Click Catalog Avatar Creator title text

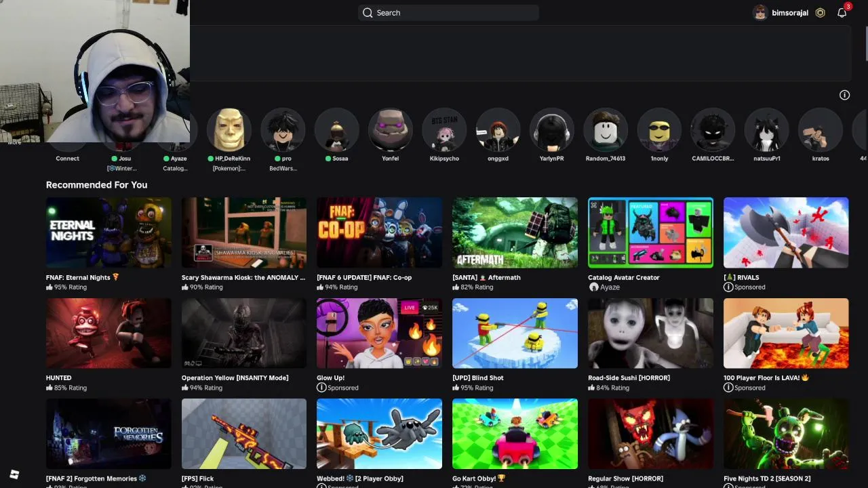coord(623,277)
